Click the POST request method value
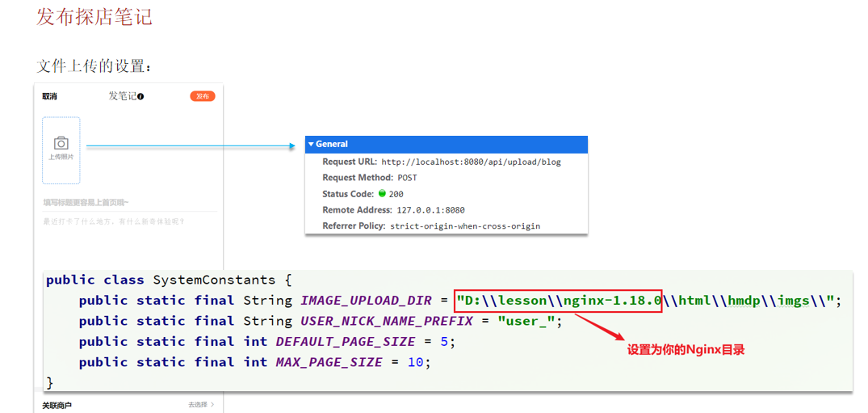Screen dimensions: 868x413 pyautogui.click(x=407, y=178)
